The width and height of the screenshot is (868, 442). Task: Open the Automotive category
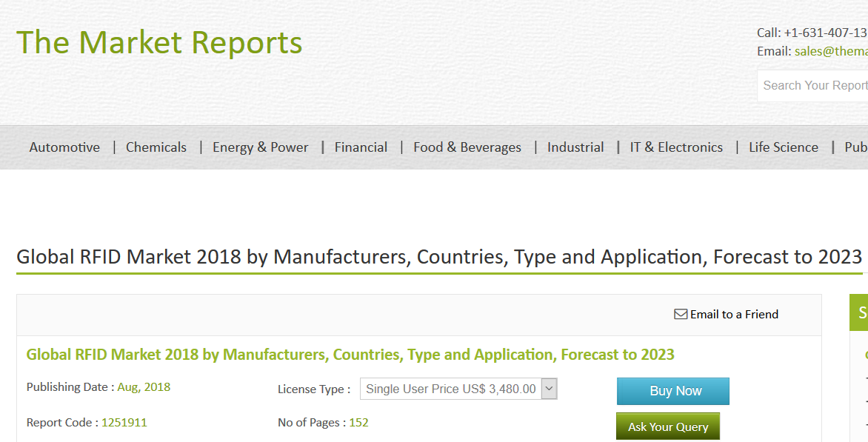tap(64, 147)
